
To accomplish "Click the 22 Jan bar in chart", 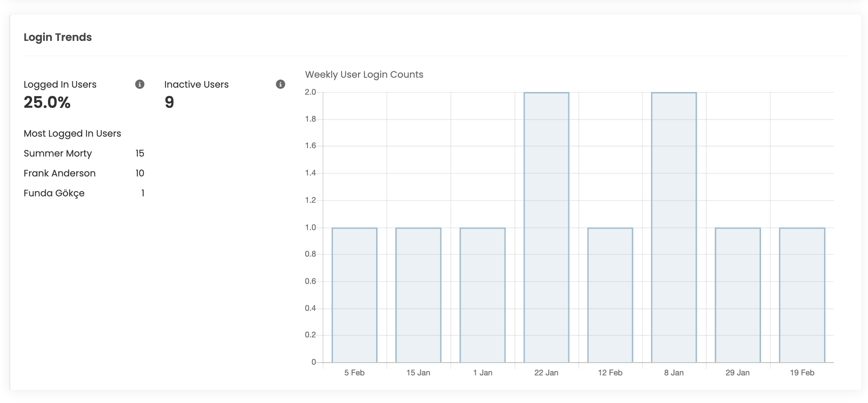I will 546,227.
